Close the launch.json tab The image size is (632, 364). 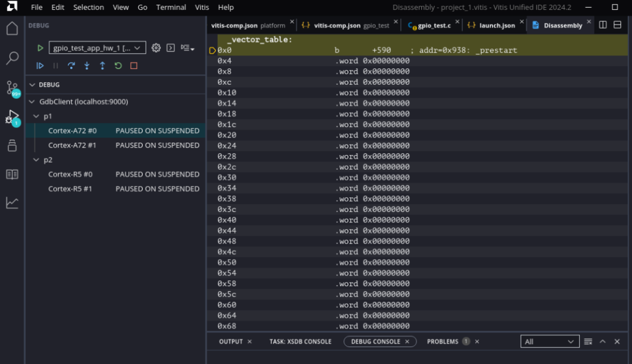point(522,22)
